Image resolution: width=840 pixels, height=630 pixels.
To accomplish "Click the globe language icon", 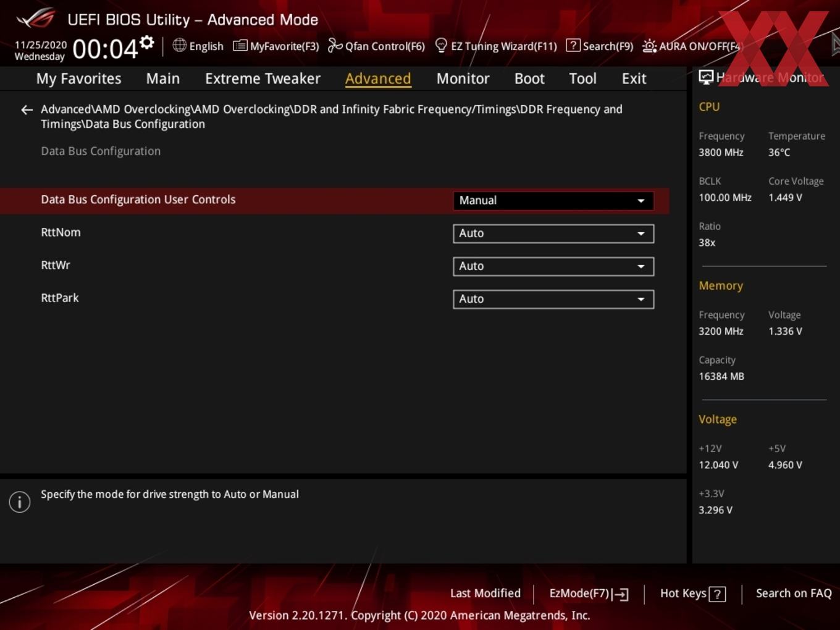I will click(x=179, y=45).
